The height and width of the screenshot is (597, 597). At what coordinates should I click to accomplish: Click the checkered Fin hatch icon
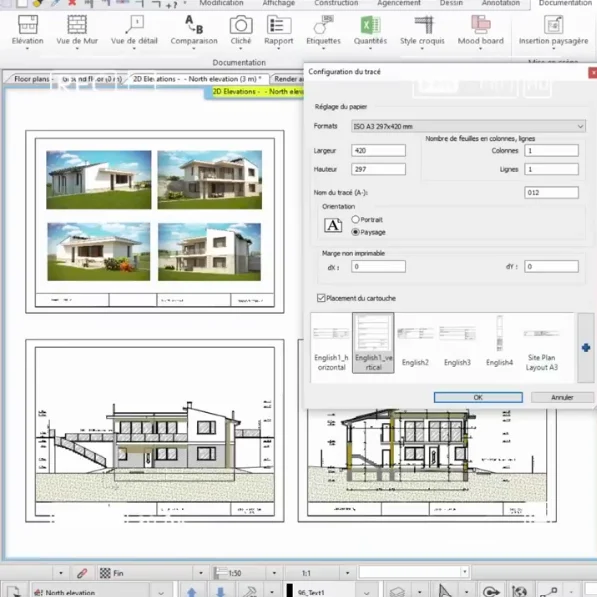point(105,573)
